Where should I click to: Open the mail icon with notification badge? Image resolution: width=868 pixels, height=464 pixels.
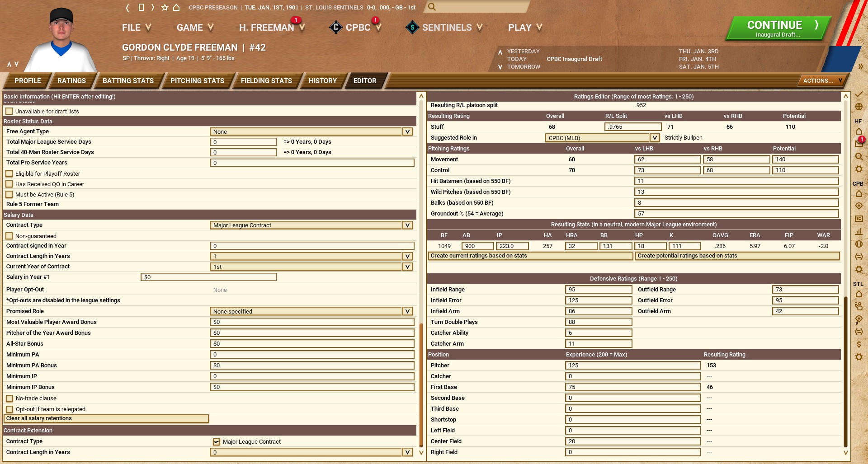click(859, 143)
